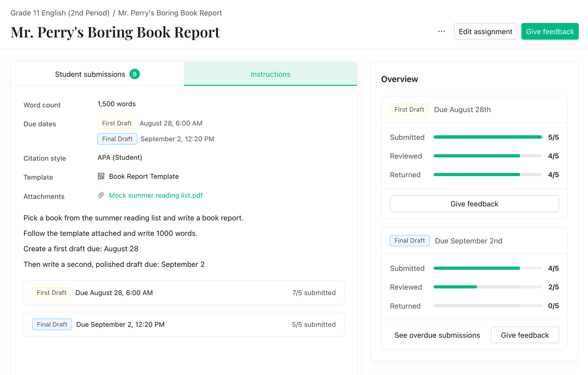The height and width of the screenshot is (375, 588).
Task: Click 'APA (Student)' citation style value
Action: (120, 158)
